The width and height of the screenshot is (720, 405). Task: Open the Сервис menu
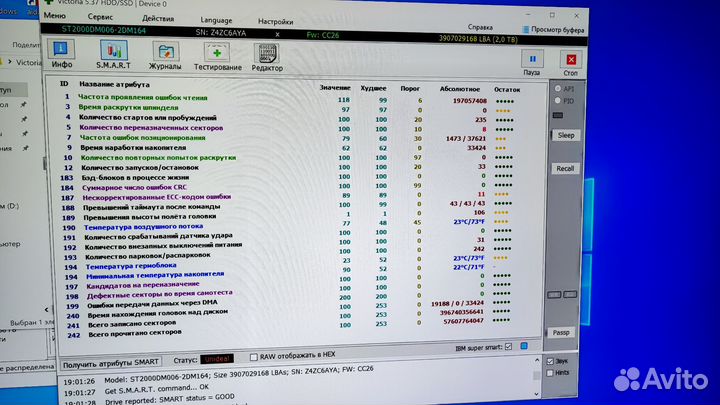100,18
